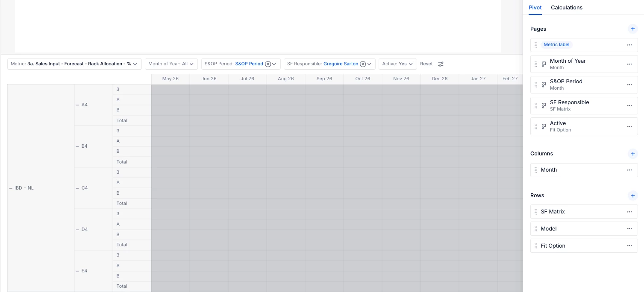
Task: Click the B4 Total cell under Aug 26
Action: [286, 162]
